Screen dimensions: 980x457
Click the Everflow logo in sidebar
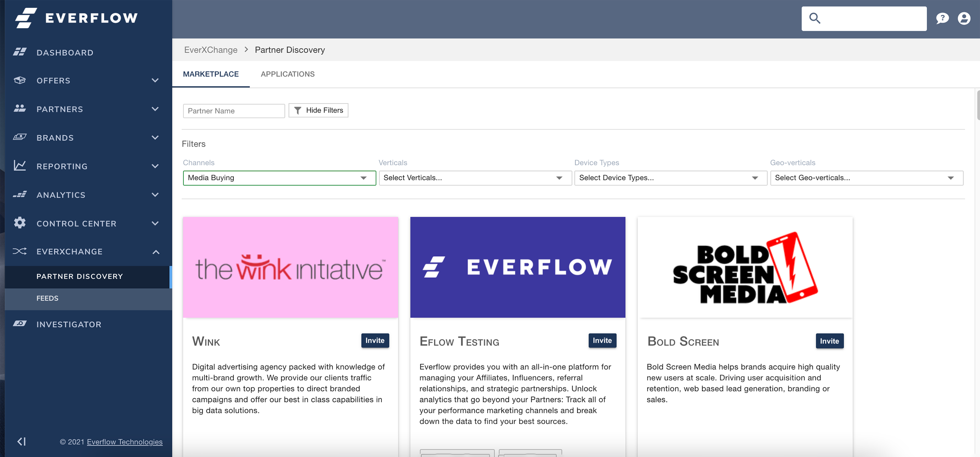[76, 18]
